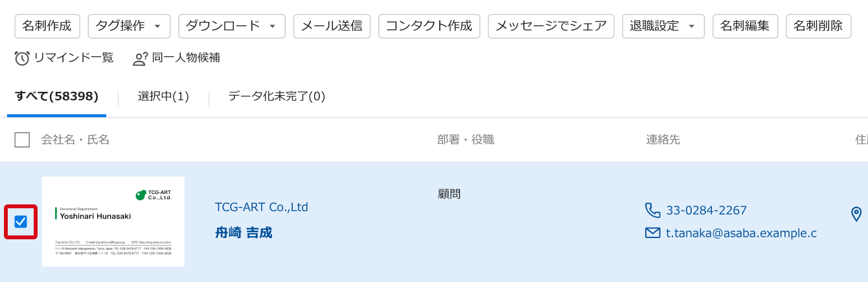Click the same-person candidates icon
Image resolution: width=868 pixels, height=282 pixels.
coord(140,58)
